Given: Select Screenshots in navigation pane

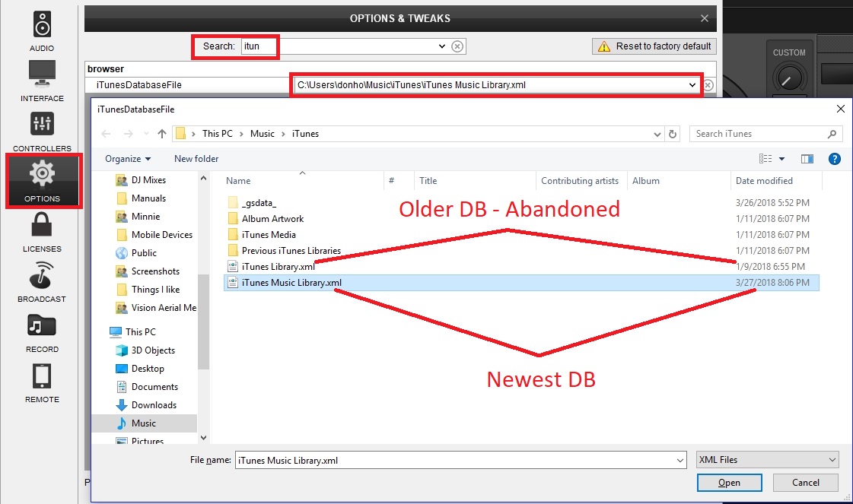Looking at the screenshot, I should [155, 271].
